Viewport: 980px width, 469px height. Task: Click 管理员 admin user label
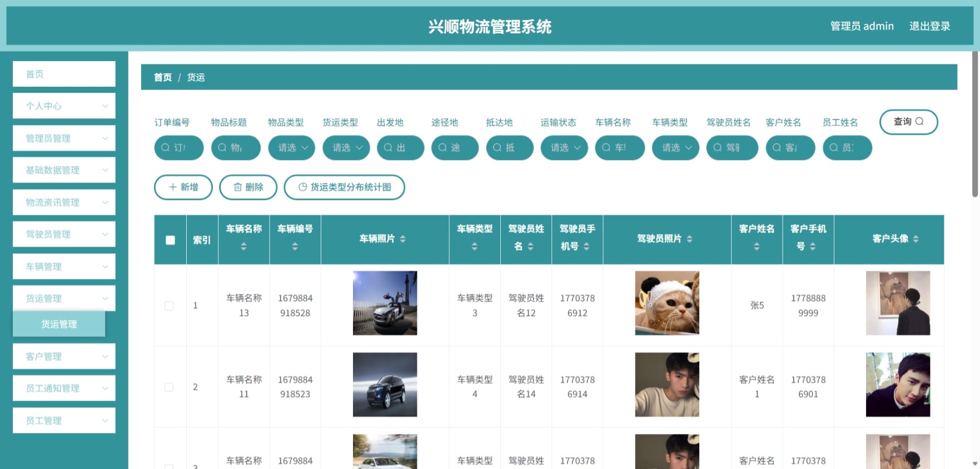862,26
